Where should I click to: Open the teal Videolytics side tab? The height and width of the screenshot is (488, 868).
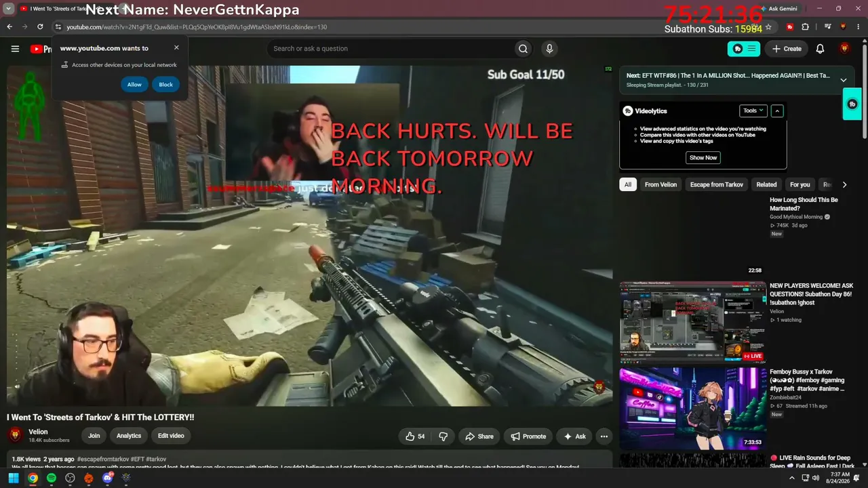point(852,104)
